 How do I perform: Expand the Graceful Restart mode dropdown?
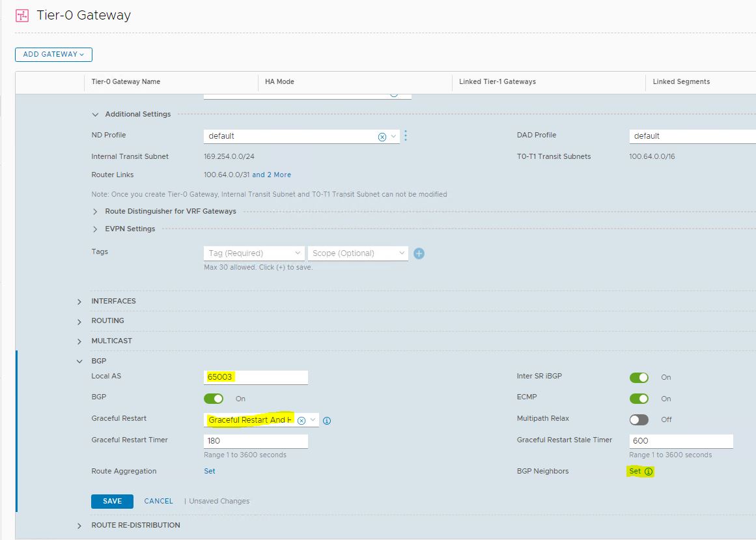313,420
